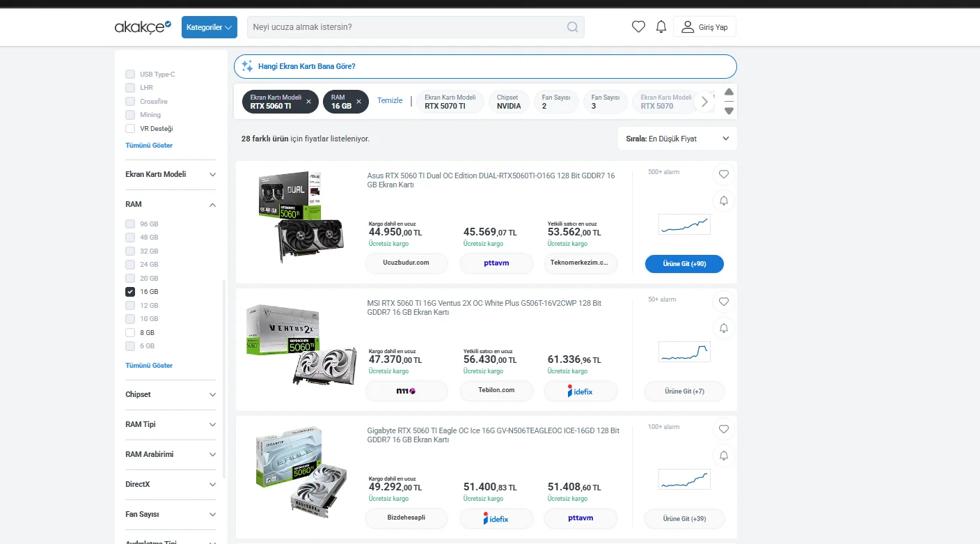980x544 pixels.
Task: Enable the VR Desteği checkbox
Action: pos(130,128)
